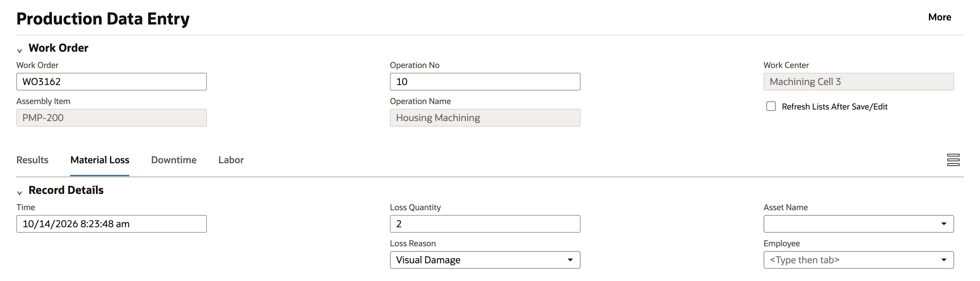Click the More button

click(939, 17)
